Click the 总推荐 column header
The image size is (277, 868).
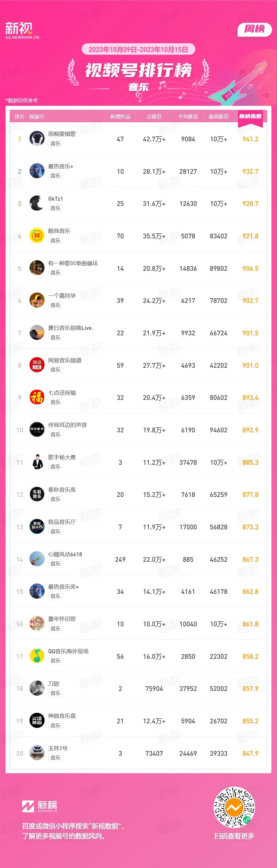[154, 117]
